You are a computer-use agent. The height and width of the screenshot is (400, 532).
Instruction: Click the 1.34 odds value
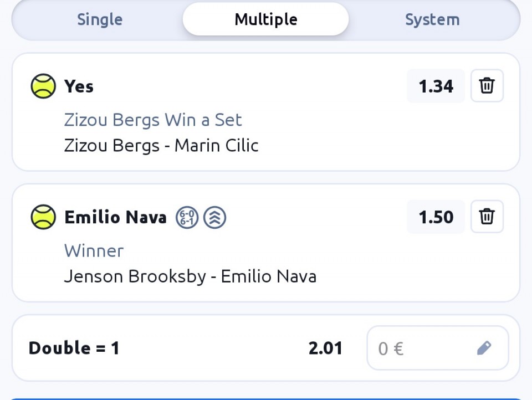click(x=436, y=86)
